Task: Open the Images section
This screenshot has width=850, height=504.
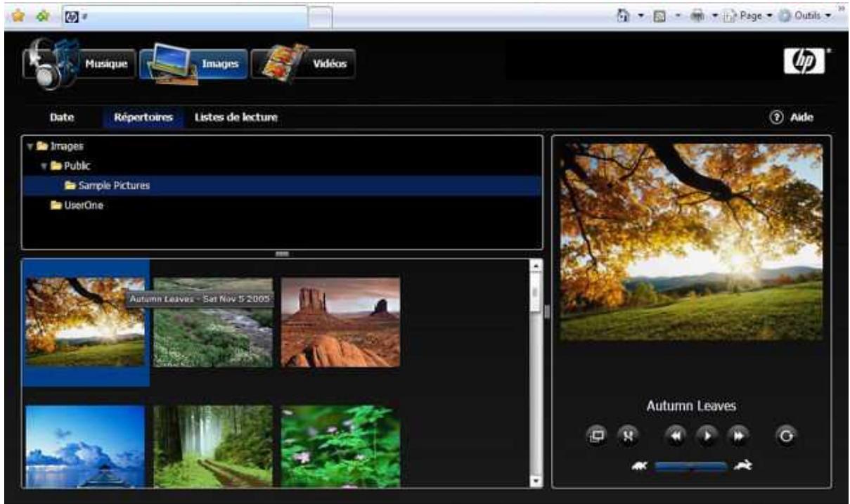Action: [194, 65]
